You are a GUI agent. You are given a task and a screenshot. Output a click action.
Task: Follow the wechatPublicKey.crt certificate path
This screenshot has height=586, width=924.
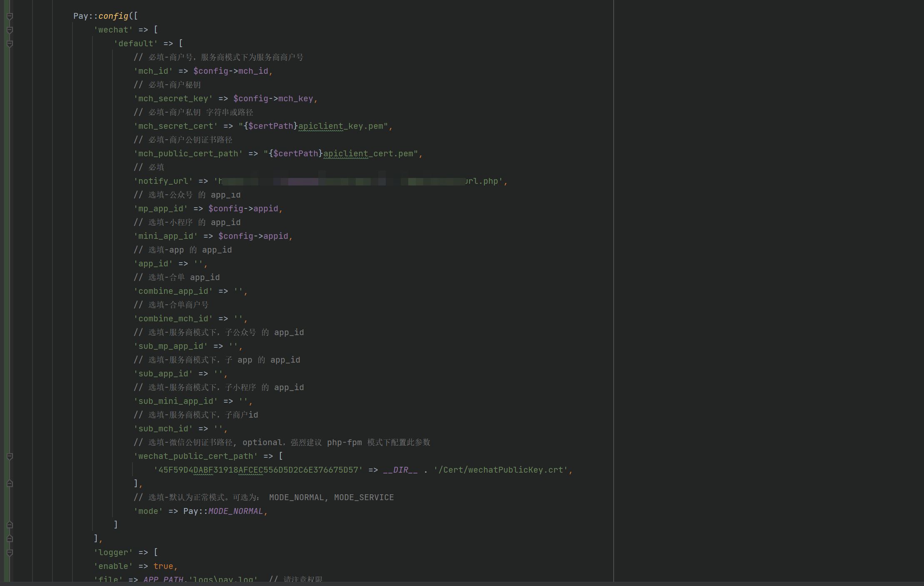coord(500,470)
